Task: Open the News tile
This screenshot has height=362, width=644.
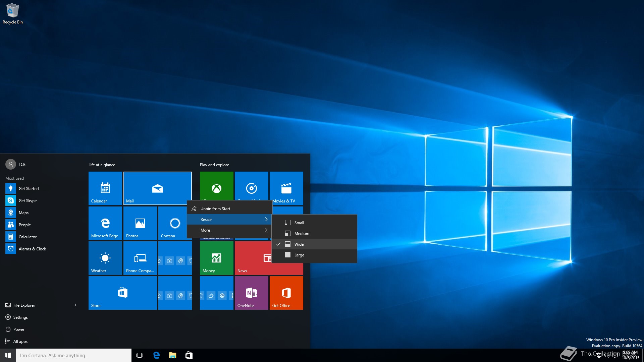Action: click(x=253, y=258)
